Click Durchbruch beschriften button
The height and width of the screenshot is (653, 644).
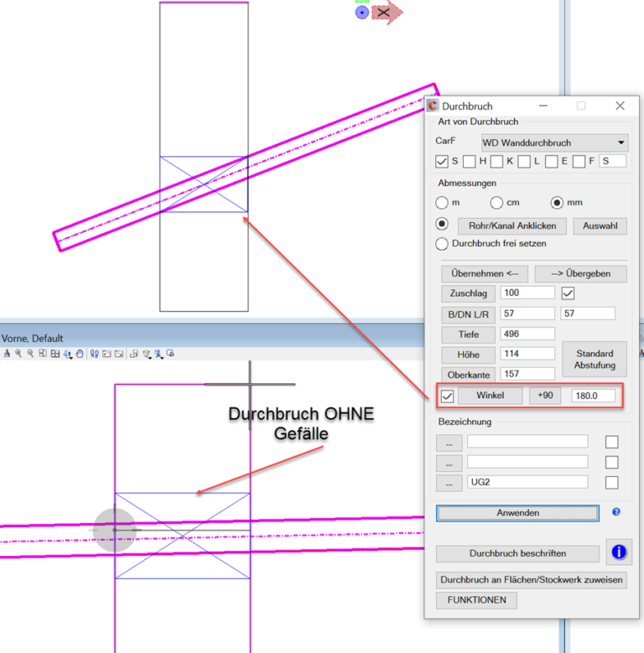point(517,553)
